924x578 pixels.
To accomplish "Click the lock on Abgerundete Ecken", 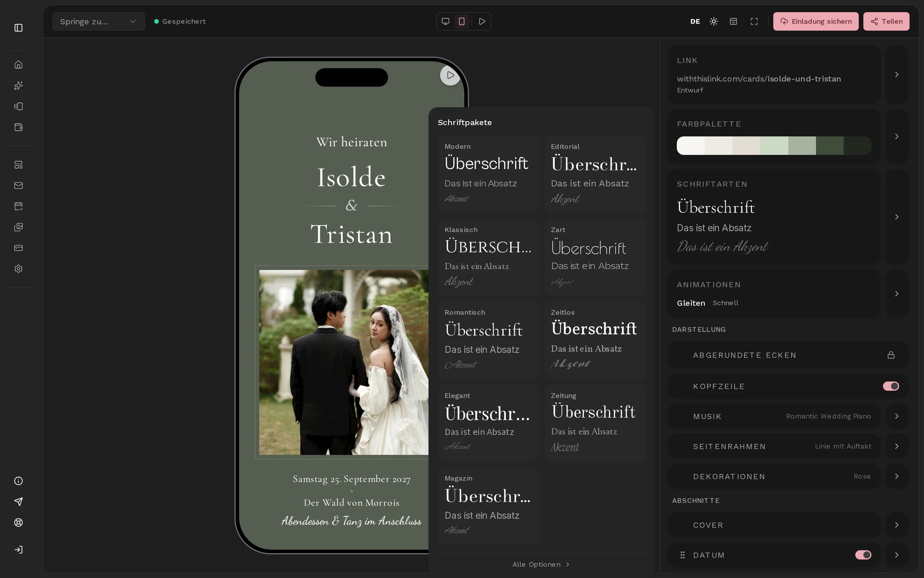I will tap(891, 355).
